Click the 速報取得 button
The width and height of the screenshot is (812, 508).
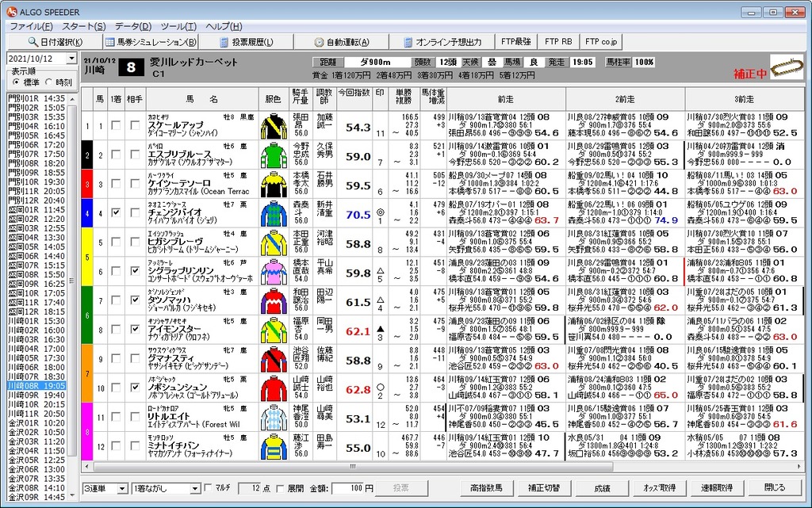click(717, 488)
